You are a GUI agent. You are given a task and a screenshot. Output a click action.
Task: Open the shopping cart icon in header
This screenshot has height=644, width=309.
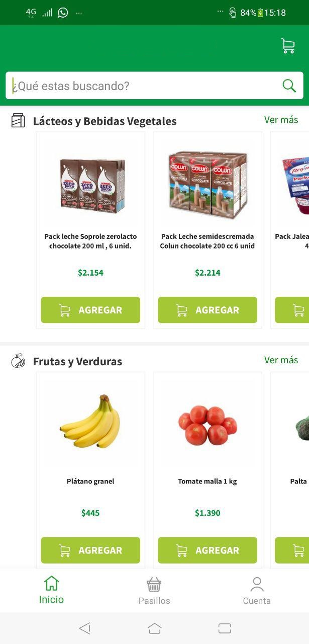(288, 46)
